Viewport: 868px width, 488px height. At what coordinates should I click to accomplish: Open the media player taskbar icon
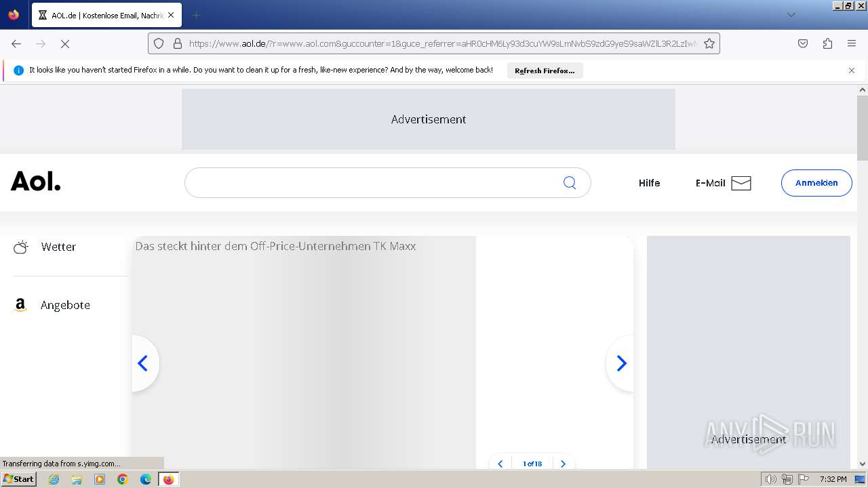[100, 479]
